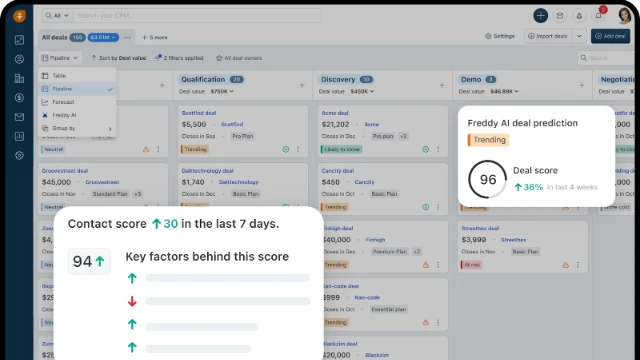
Task: Add a deal to the Qualification column
Action: (302, 85)
